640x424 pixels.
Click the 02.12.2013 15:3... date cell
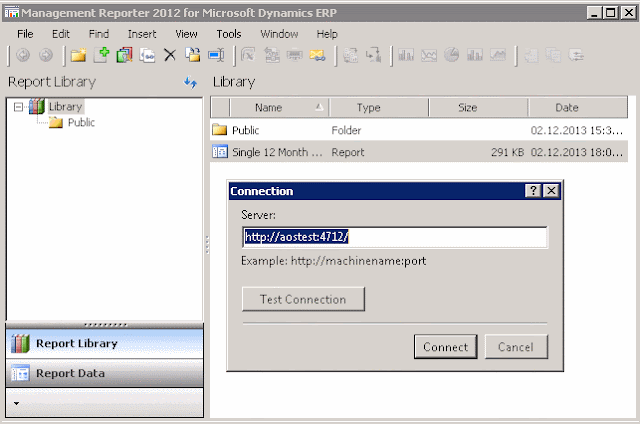click(577, 130)
